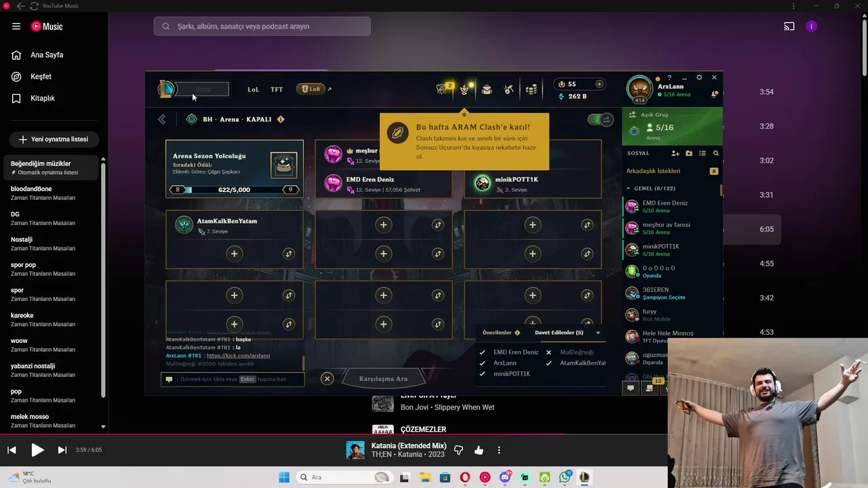
Task: Go back with the lobby chevron arrow
Action: tap(162, 119)
